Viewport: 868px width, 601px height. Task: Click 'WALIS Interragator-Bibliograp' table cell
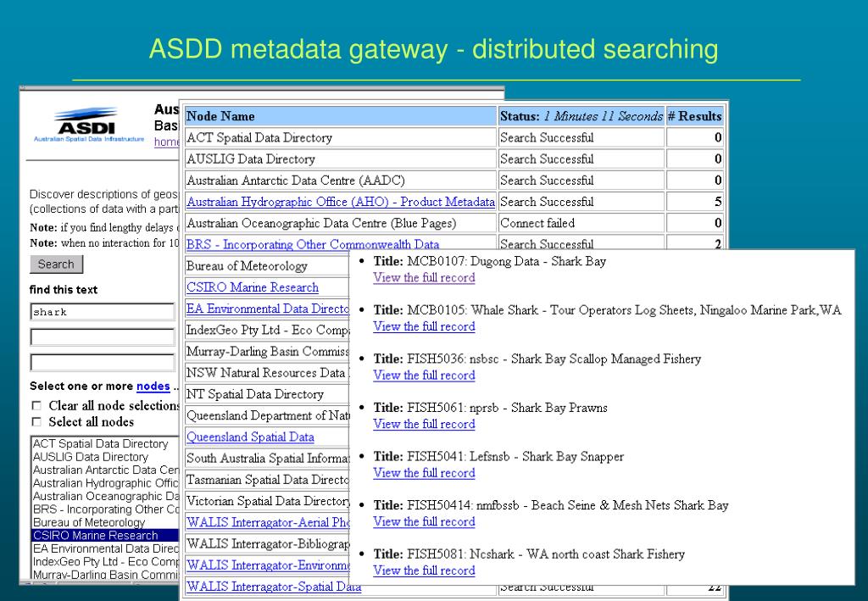tap(267, 544)
